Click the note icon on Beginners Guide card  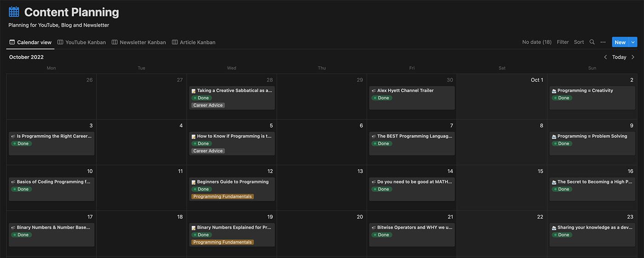pos(194,182)
